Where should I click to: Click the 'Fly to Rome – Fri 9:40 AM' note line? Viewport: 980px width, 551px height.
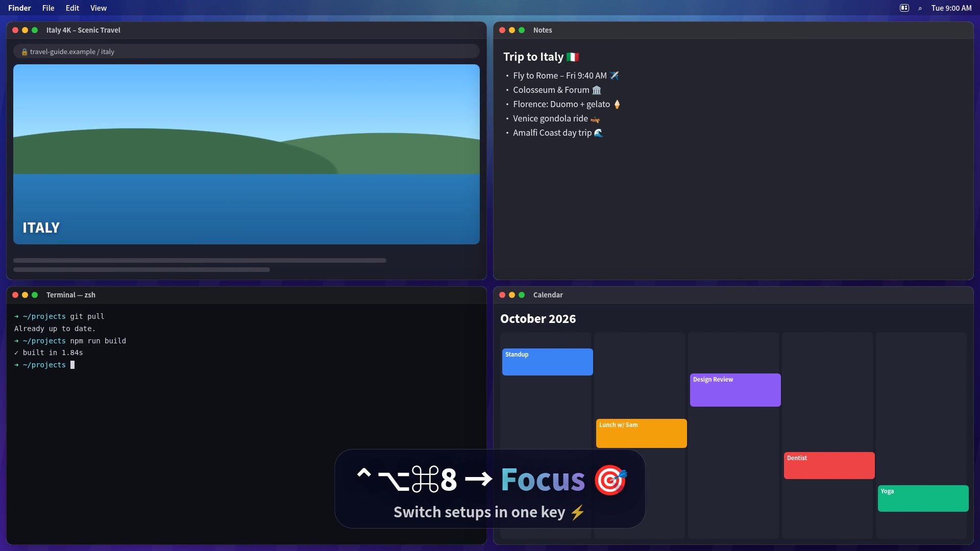point(566,76)
